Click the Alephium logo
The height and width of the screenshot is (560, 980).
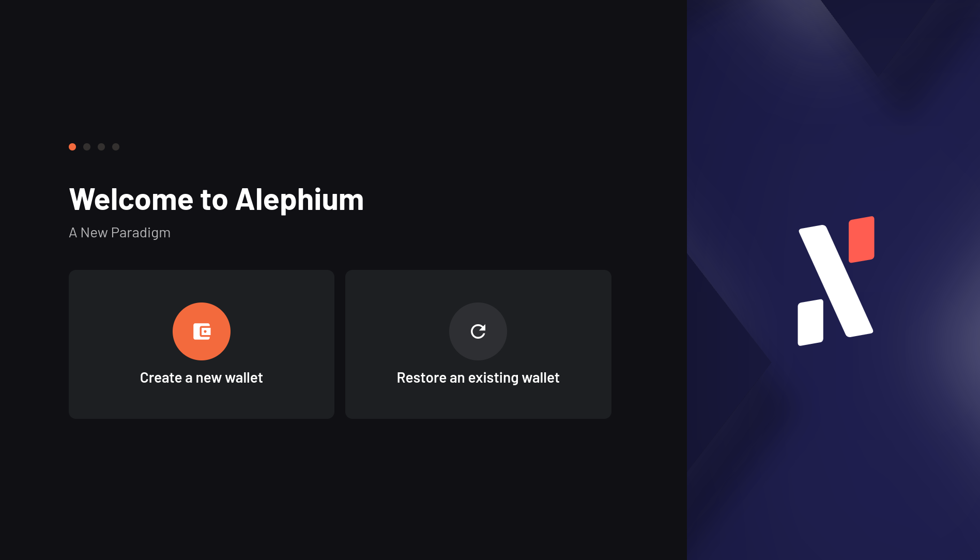836,281
